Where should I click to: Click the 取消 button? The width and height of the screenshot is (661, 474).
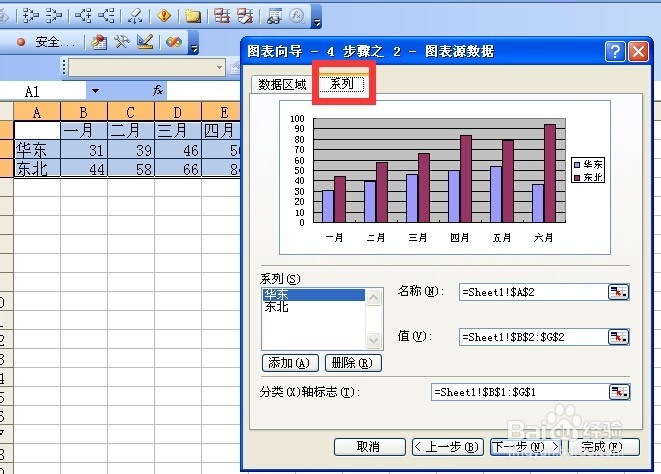[369, 447]
